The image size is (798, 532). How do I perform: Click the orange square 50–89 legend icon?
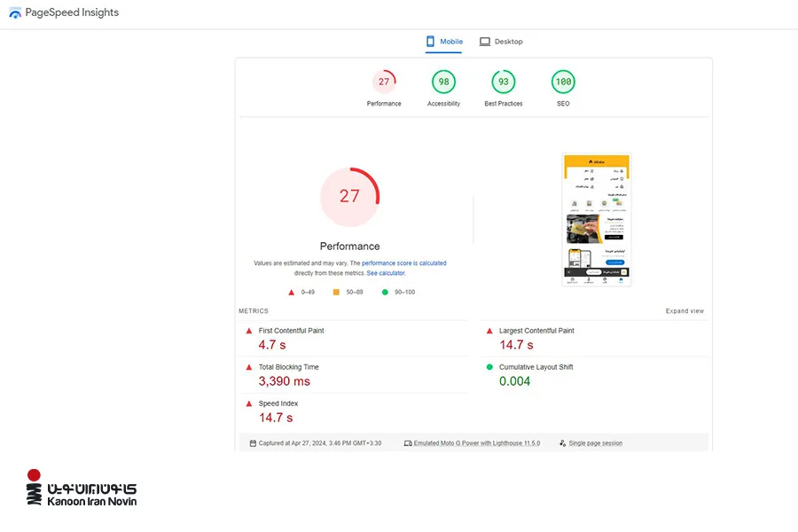point(336,293)
